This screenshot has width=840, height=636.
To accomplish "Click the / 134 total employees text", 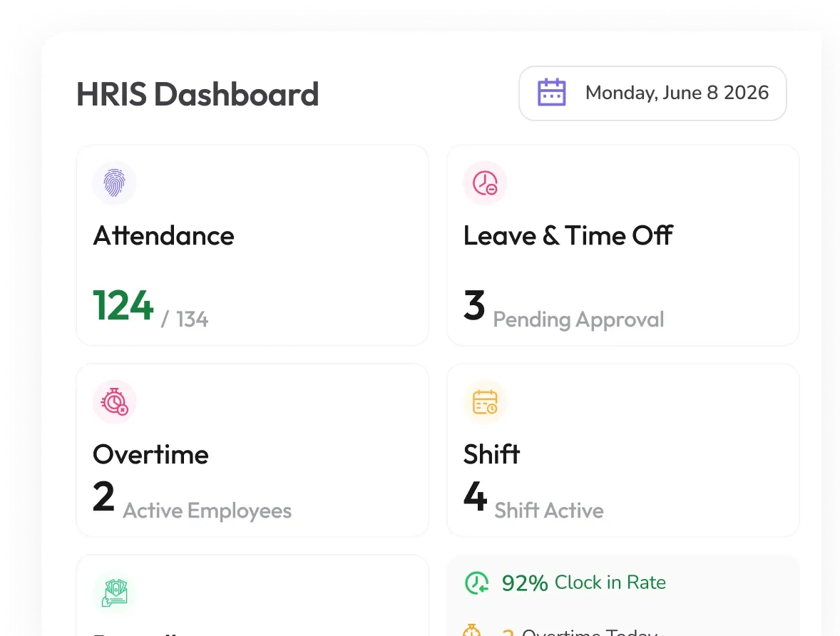I will pyautogui.click(x=185, y=319).
